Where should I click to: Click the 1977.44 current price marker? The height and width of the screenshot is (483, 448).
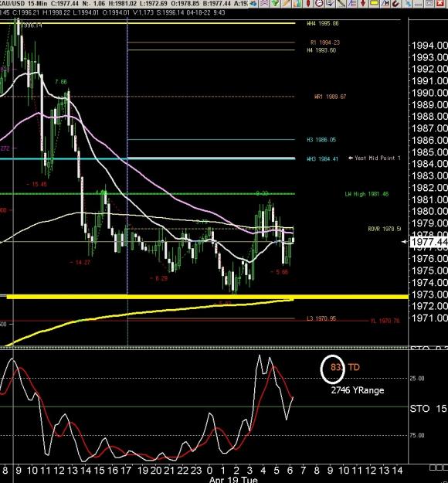pos(428,242)
